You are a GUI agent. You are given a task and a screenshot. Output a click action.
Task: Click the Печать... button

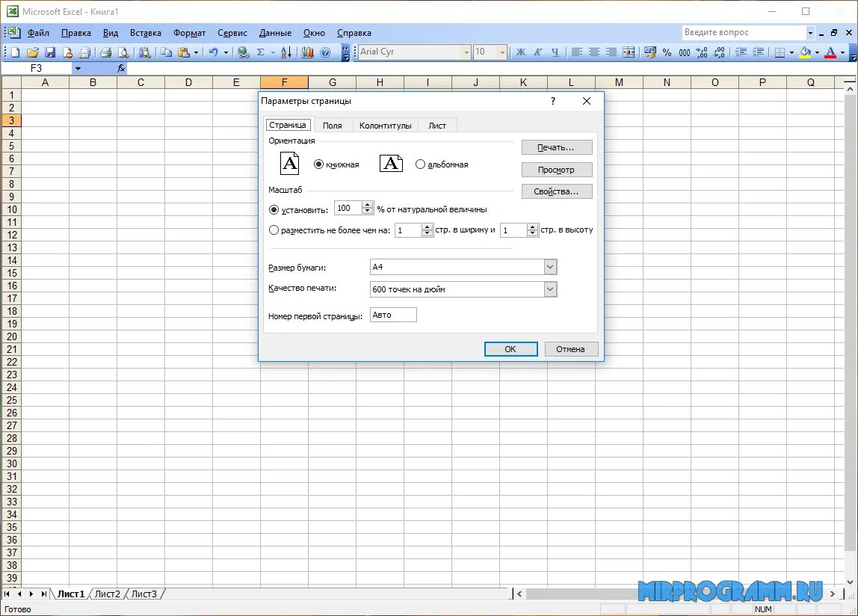[557, 147]
